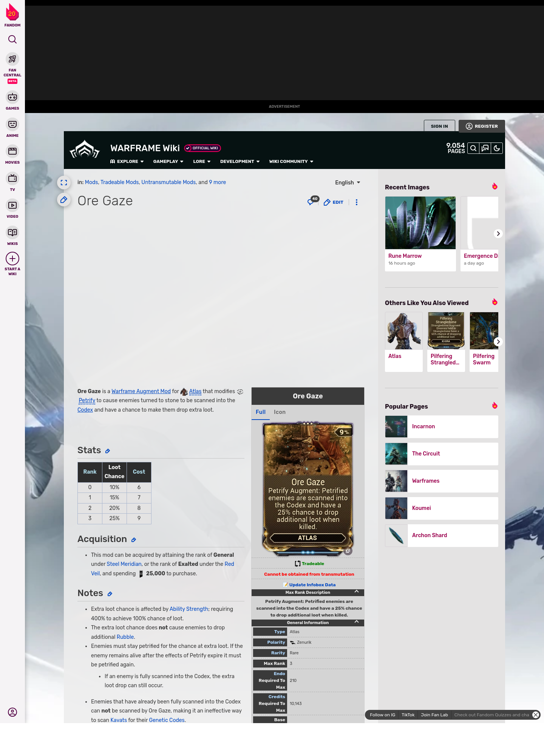
Task: Click the Notes section edit pencil
Action: click(110, 594)
